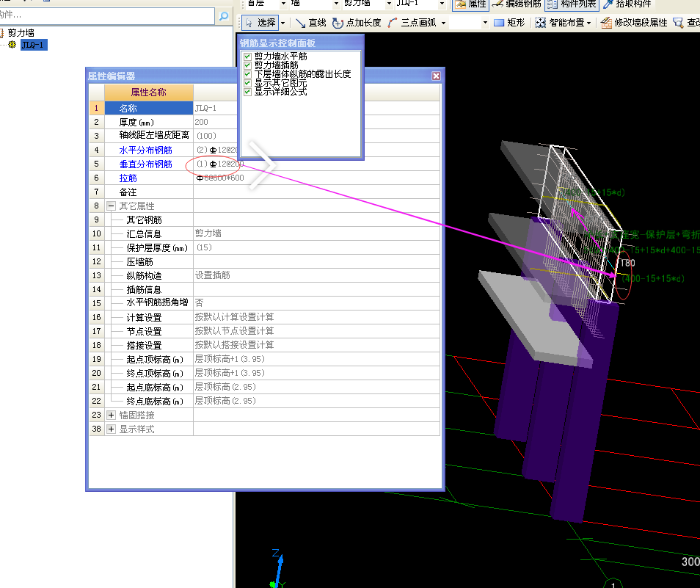Click the gear icon beside JLQ-1
Screen dimensions: 700x588
(x=12, y=45)
